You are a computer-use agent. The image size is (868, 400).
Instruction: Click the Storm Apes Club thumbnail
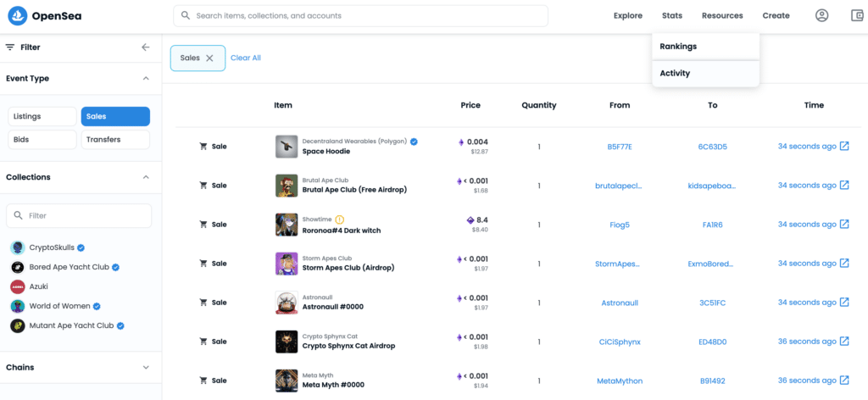coord(287,264)
